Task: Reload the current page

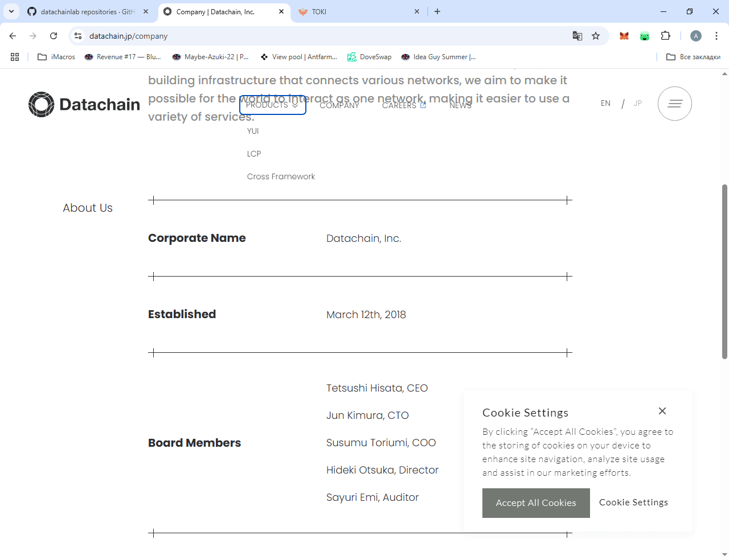Action: (x=54, y=36)
